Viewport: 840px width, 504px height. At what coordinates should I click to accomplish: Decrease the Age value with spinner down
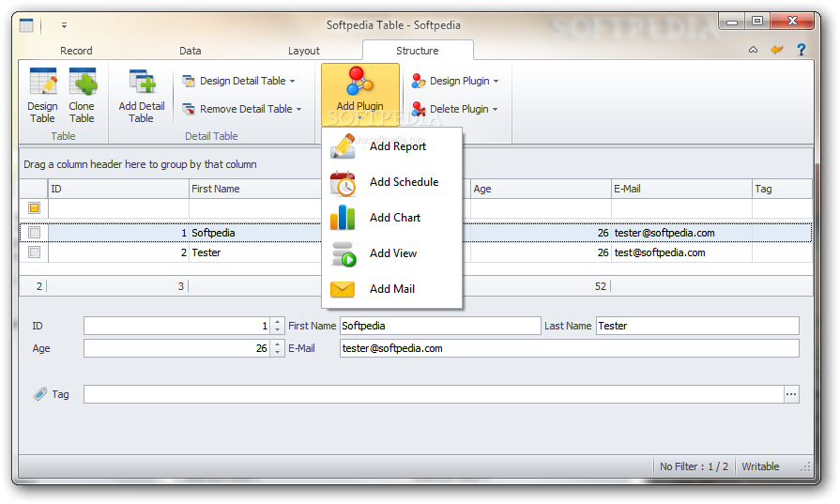pos(277,352)
